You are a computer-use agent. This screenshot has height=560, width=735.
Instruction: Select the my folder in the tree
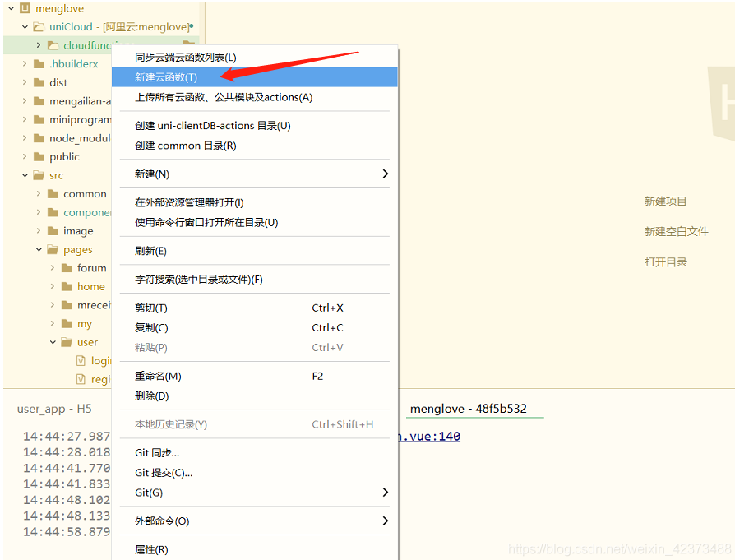(x=85, y=324)
